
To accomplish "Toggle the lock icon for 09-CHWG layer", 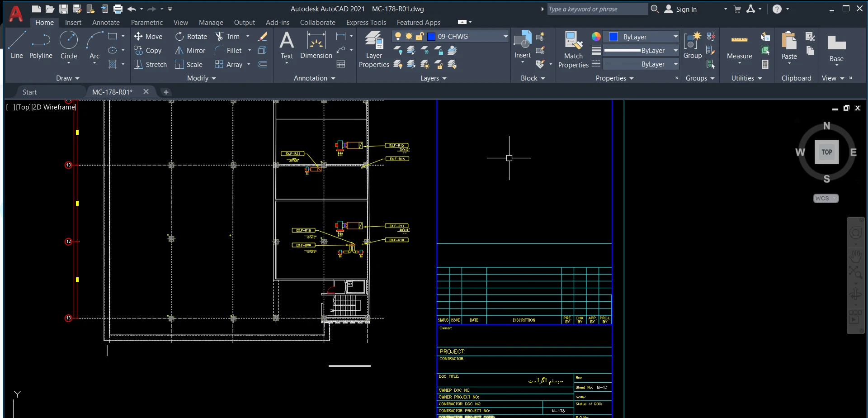I will click(x=420, y=37).
